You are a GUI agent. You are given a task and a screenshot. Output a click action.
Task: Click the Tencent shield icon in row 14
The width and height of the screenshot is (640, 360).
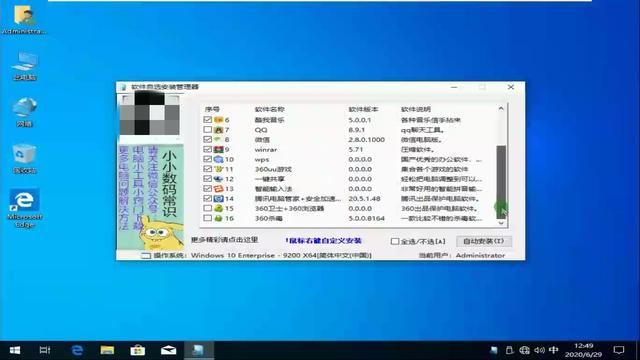pos(219,198)
